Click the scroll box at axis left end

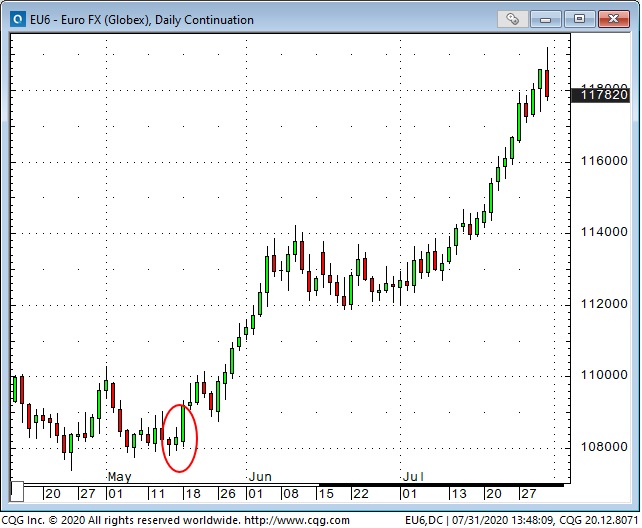click(x=17, y=492)
